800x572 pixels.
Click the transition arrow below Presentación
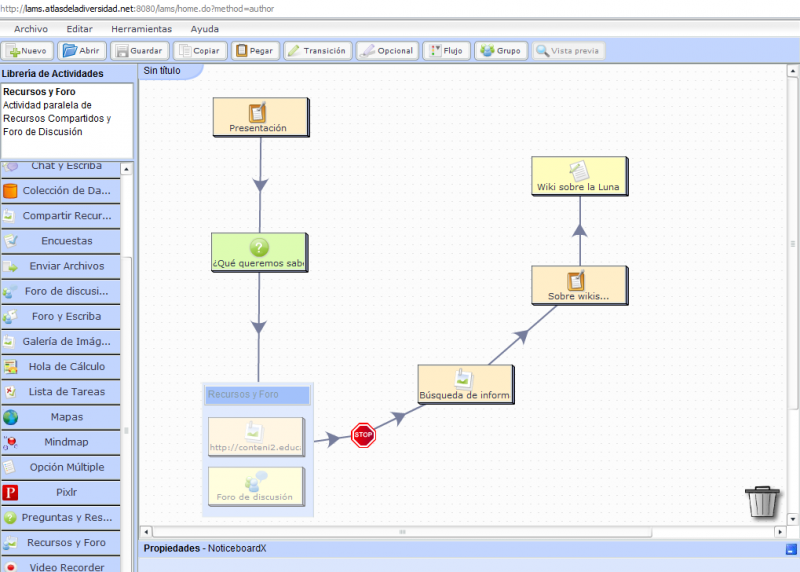(x=261, y=185)
